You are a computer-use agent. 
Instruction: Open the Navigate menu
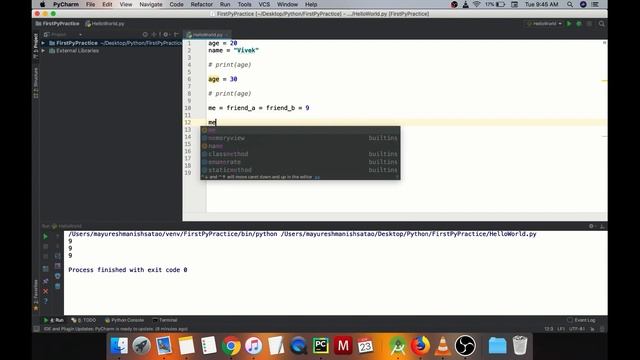point(151,4)
